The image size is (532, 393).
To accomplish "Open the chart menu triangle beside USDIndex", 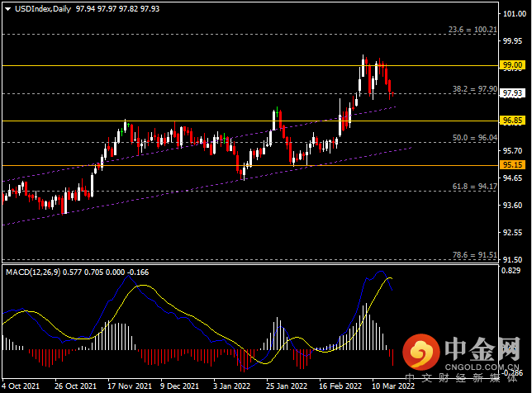I will tap(7, 9).
